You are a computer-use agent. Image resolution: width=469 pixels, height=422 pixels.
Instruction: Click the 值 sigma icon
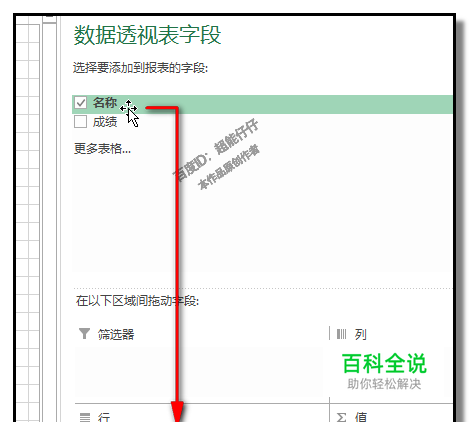click(x=341, y=417)
